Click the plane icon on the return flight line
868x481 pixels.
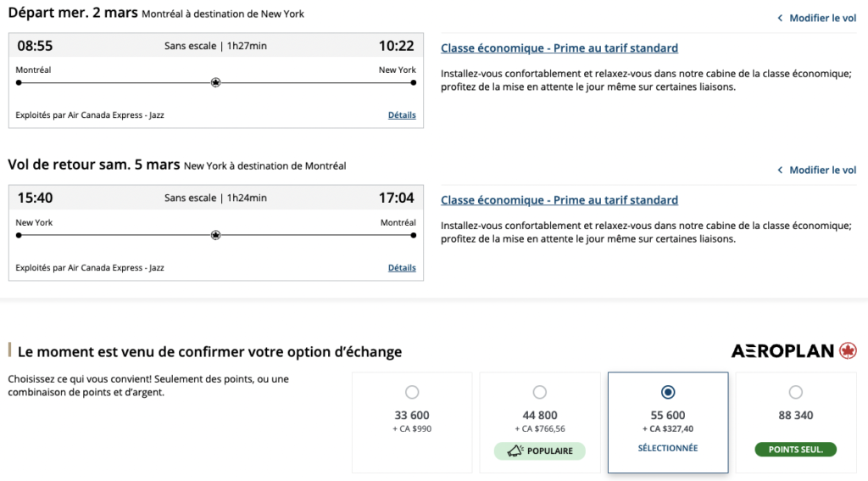pos(215,235)
